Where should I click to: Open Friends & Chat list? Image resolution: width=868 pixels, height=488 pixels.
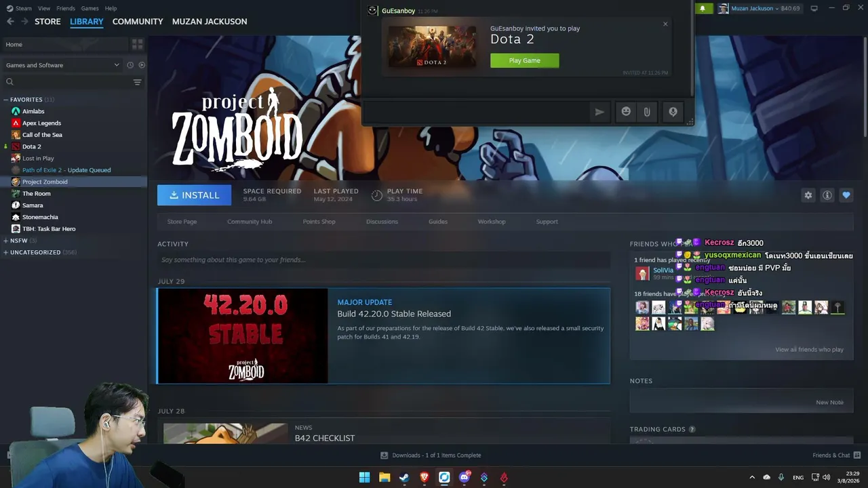[x=837, y=455]
